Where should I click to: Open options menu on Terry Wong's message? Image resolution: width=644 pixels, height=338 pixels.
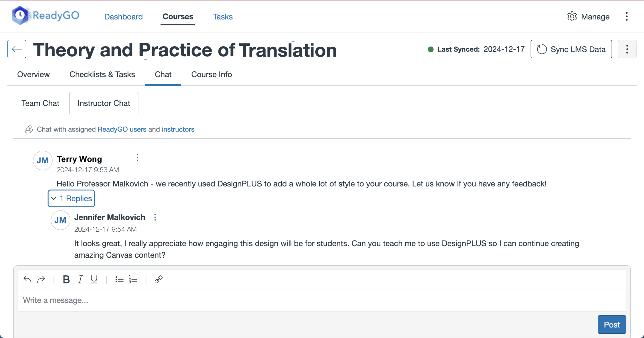137,158
